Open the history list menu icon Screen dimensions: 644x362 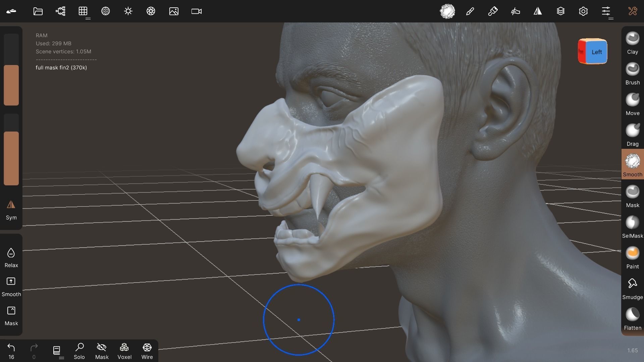coord(57,351)
